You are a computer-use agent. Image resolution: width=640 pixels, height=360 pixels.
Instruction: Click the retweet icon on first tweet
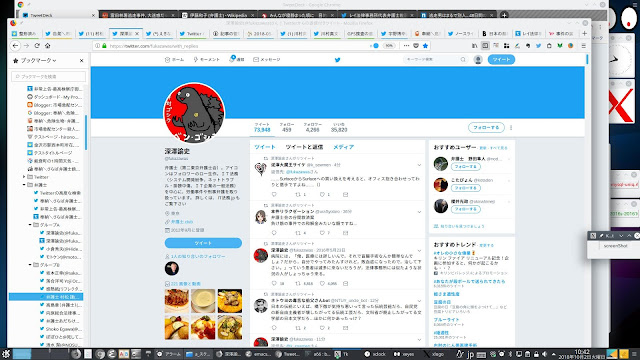pos(298,194)
